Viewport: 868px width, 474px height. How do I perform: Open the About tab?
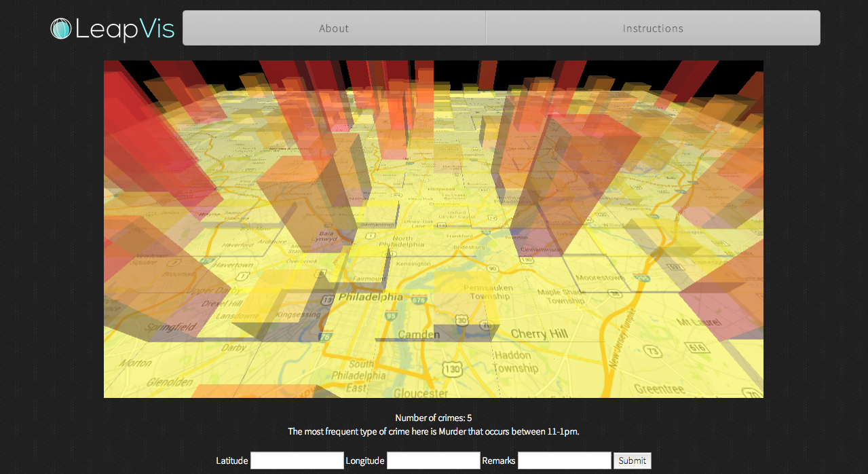[x=334, y=29]
